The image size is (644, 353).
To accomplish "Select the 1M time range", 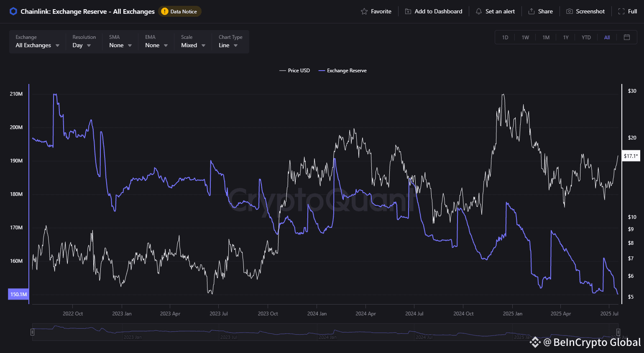I will (546, 37).
